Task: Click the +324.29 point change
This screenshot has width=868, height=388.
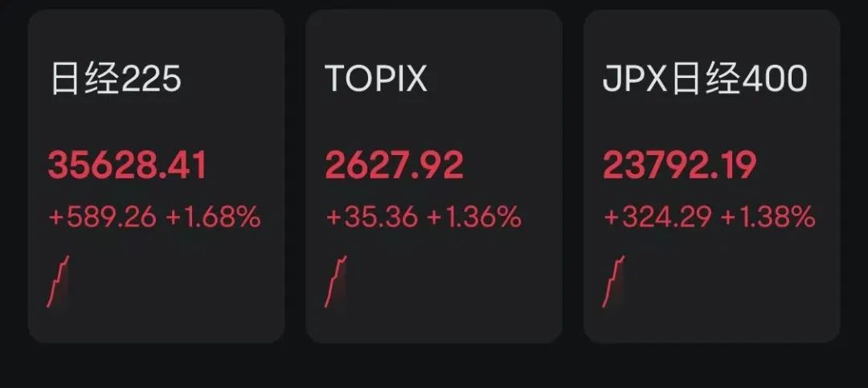Action: coord(658,217)
